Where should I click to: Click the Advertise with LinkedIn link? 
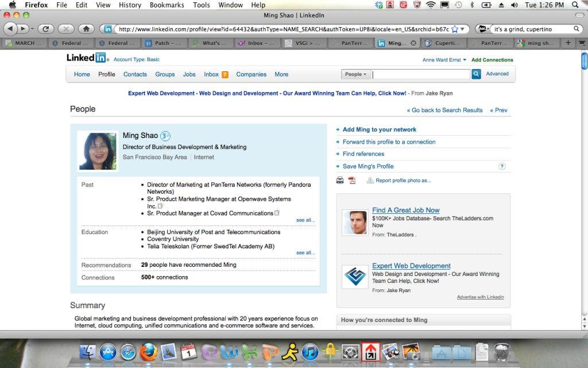[x=481, y=297]
